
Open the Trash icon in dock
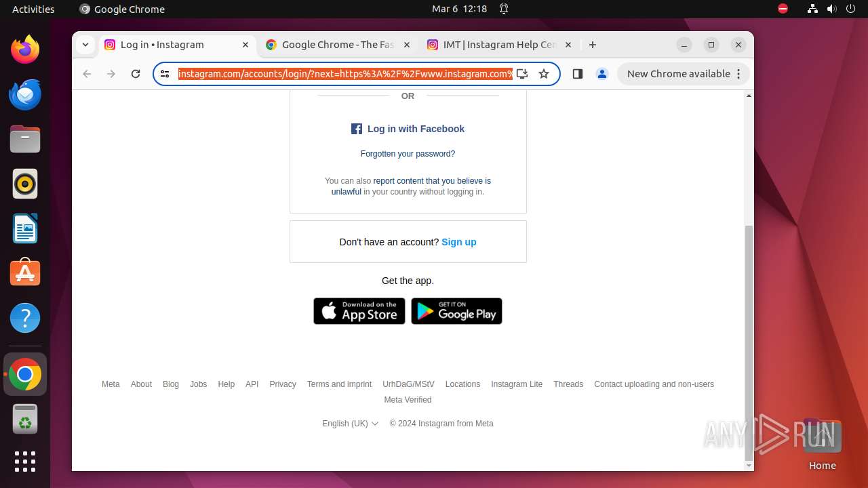coord(25,419)
